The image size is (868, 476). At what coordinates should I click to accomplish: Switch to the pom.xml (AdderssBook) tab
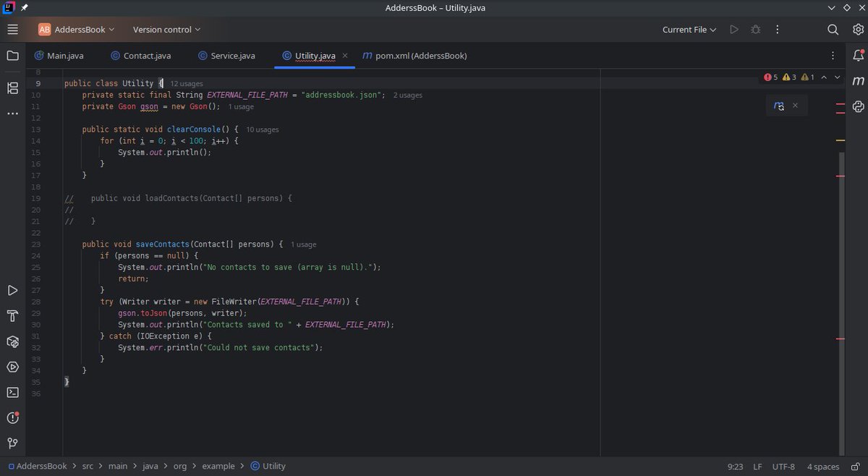pyautogui.click(x=414, y=56)
